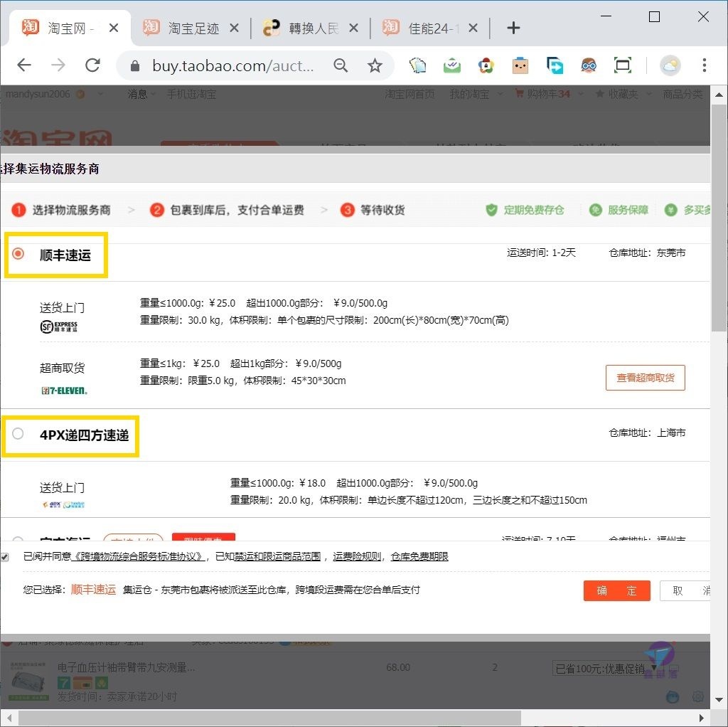Confirm with the orange 确定 button
728x727 pixels.
tap(616, 590)
